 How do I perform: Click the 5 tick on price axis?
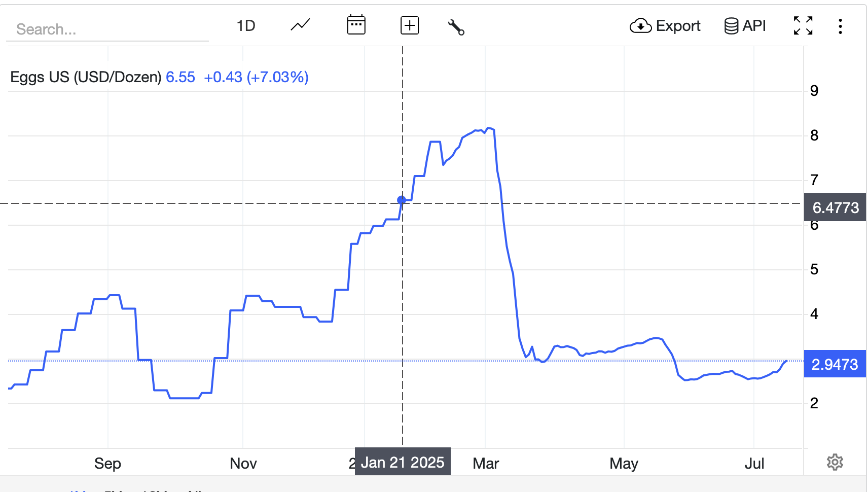point(814,269)
